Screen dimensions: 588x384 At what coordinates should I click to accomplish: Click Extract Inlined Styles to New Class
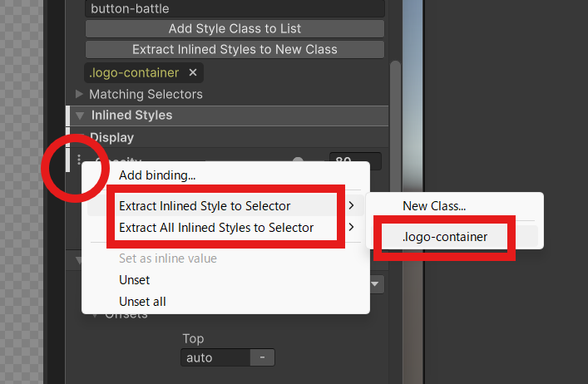235,50
